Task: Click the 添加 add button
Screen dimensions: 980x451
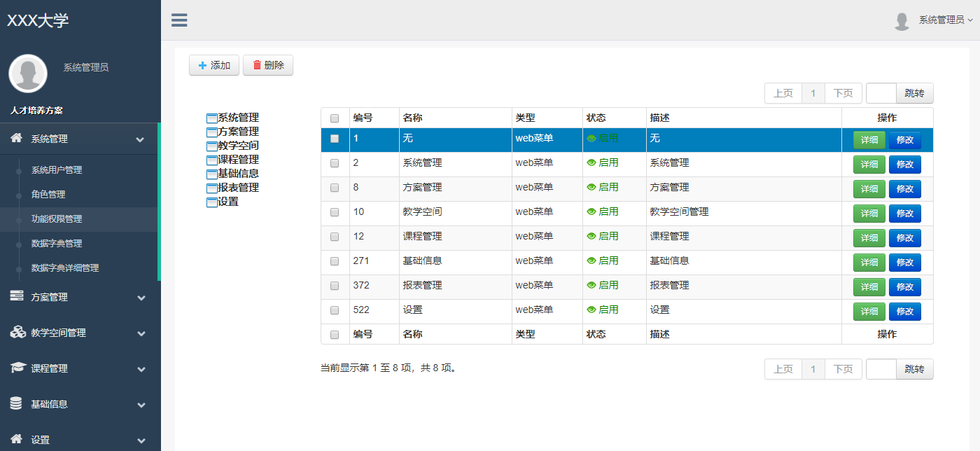Action: [x=214, y=65]
